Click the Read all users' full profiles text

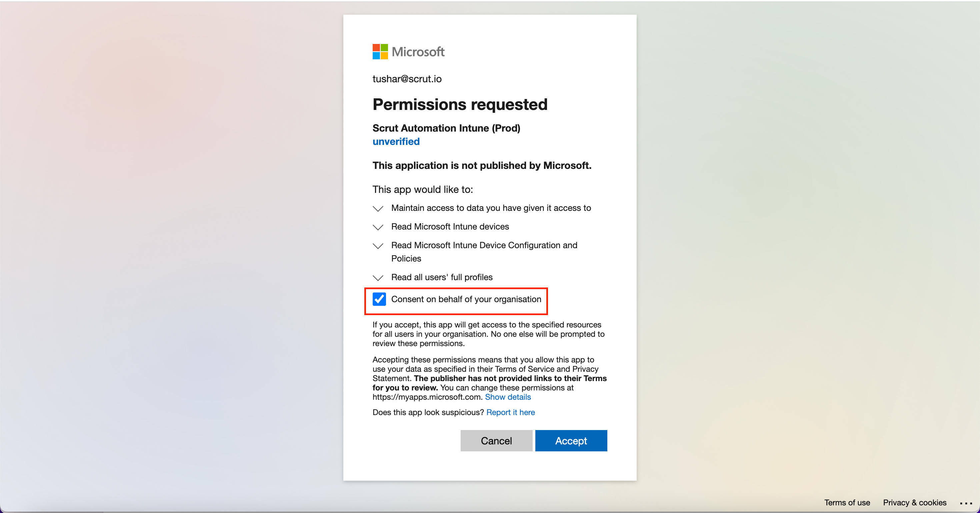tap(442, 277)
